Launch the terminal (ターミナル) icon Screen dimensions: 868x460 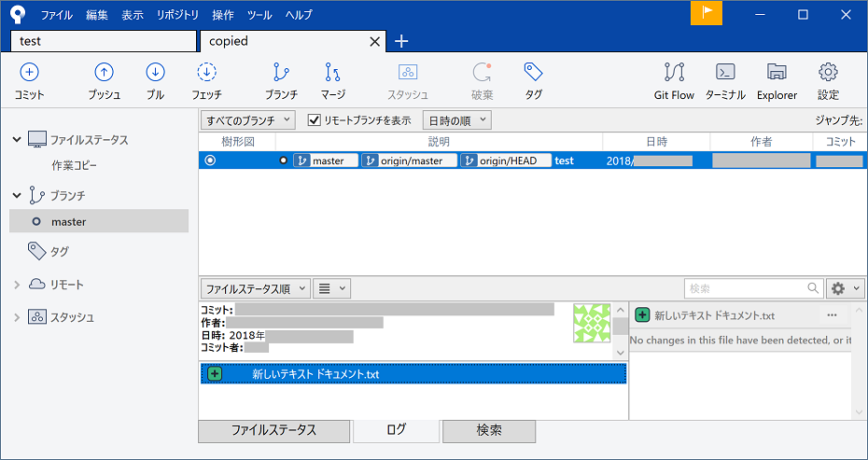point(725,73)
